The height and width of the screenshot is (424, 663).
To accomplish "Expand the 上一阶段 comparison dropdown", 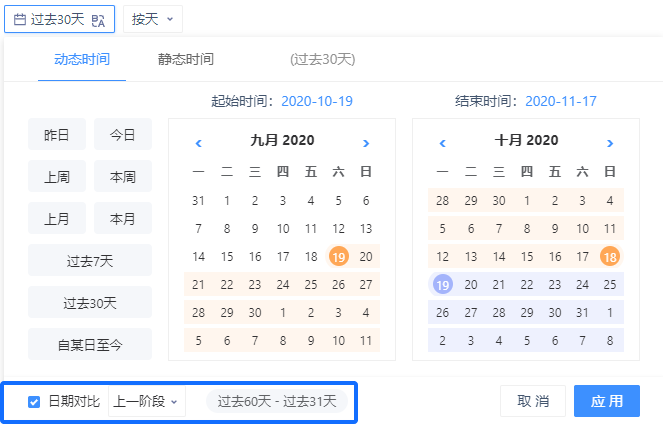I will coord(147,402).
